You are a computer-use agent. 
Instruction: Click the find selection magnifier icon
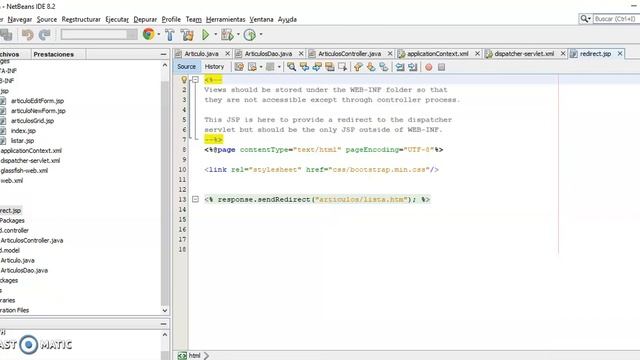point(291,67)
